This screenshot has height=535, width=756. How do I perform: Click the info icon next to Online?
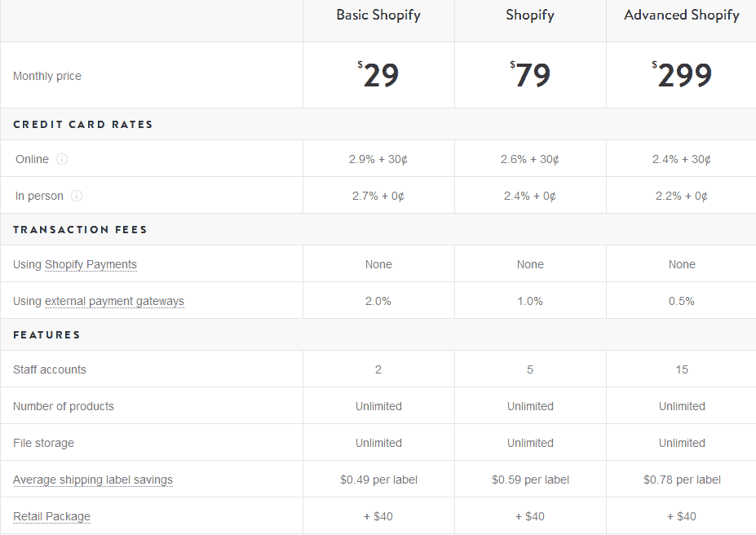[x=62, y=159]
